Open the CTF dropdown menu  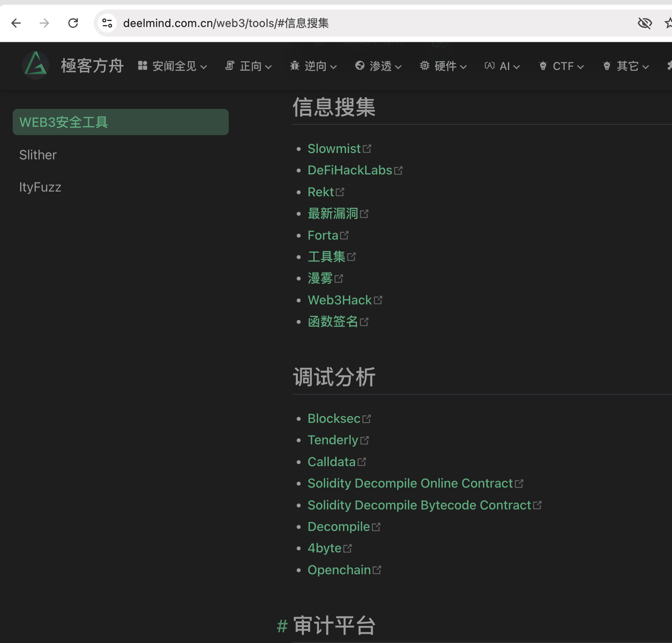tap(561, 66)
